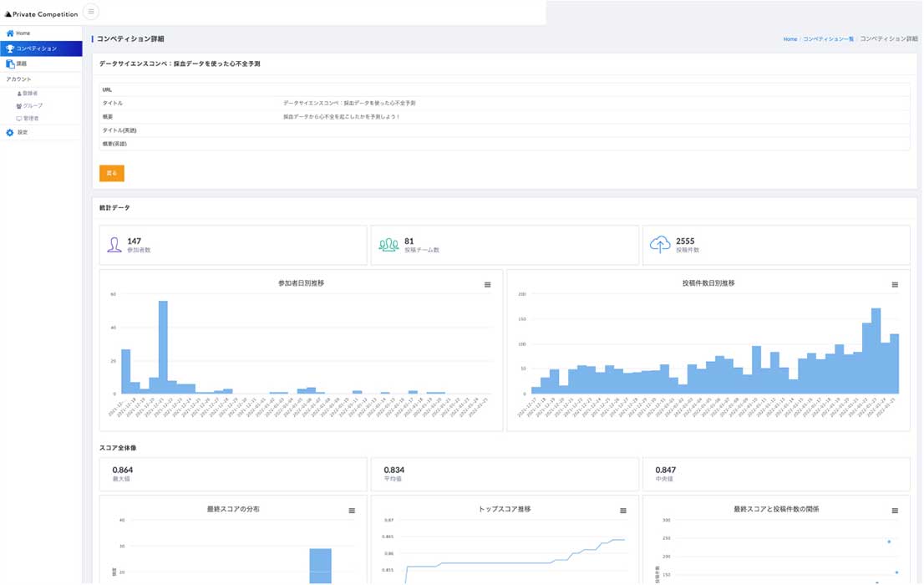The height and width of the screenshot is (585, 924).
Task: Click the purple participant icon beside 147
Action: pyautogui.click(x=114, y=245)
